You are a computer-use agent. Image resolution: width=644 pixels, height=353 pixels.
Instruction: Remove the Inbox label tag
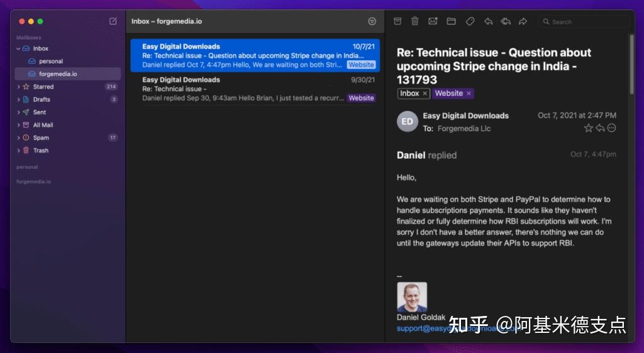pyautogui.click(x=425, y=94)
